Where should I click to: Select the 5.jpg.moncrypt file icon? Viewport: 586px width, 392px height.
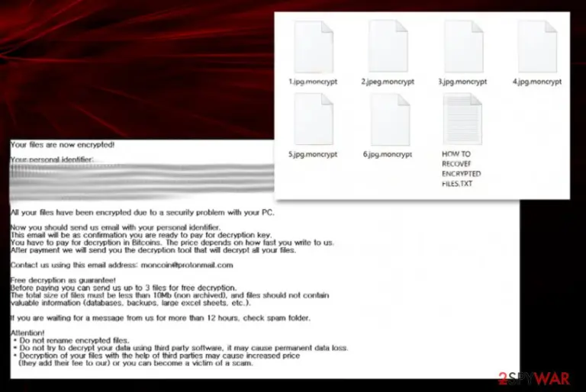point(314,119)
